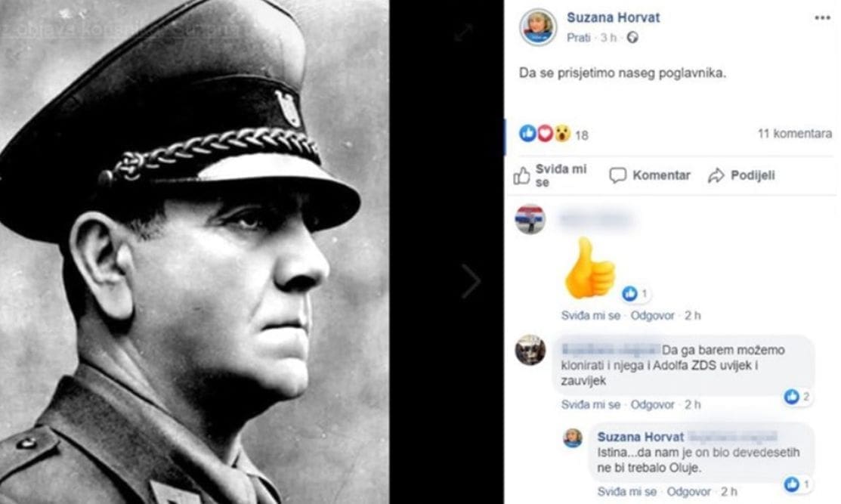Follow the author via Prati
This screenshot has width=841, height=504.
(578, 37)
